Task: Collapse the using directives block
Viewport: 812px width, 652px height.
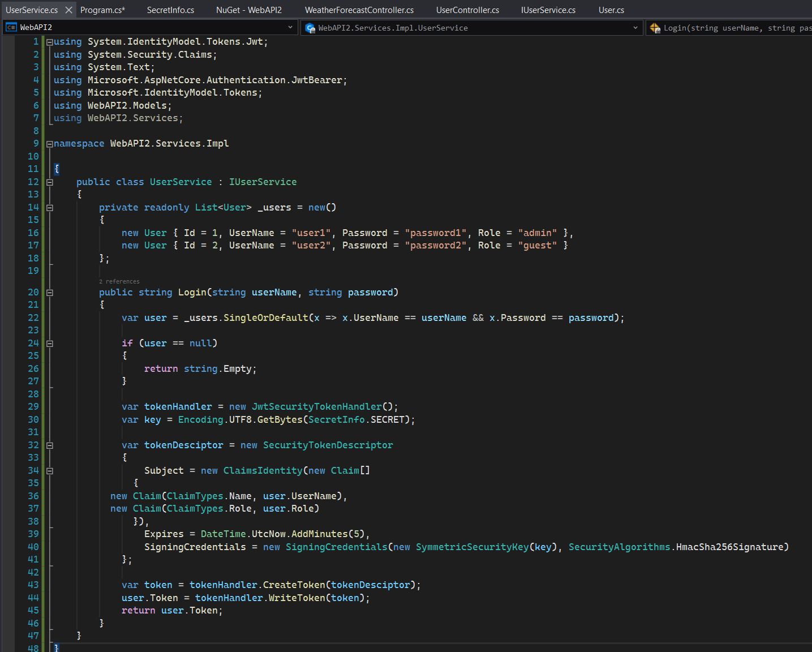Action: (49, 42)
